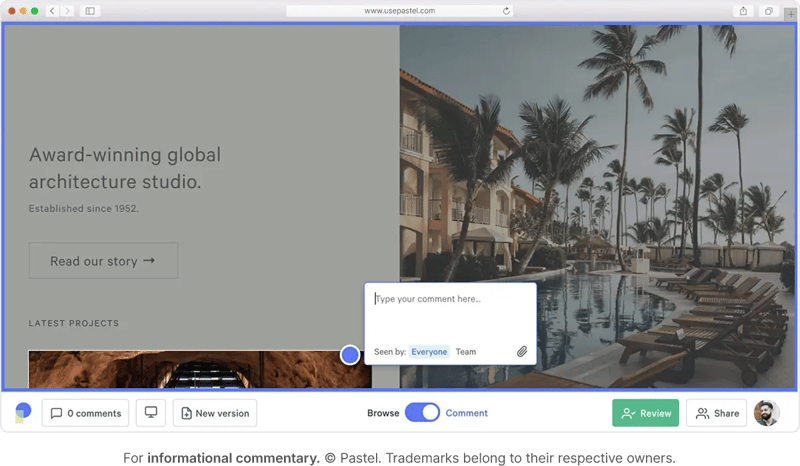
Task: Show all tabs overview icon
Action: (768, 11)
